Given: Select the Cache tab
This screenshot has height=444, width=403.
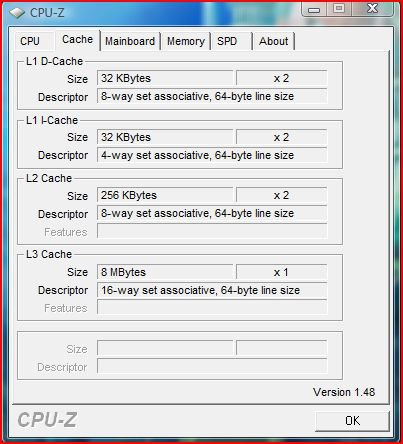Looking at the screenshot, I should (77, 40).
